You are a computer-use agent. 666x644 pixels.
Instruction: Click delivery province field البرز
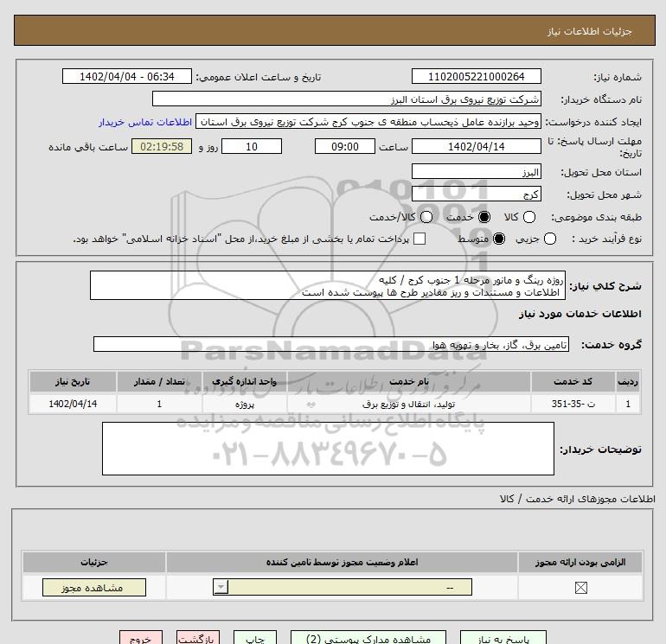coord(476,171)
